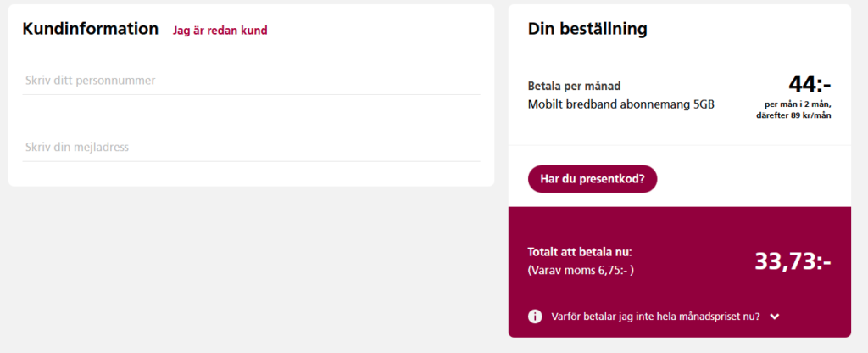The image size is (868, 353).
Task: Open the 'Jag är redan kund' link
Action: (x=220, y=31)
